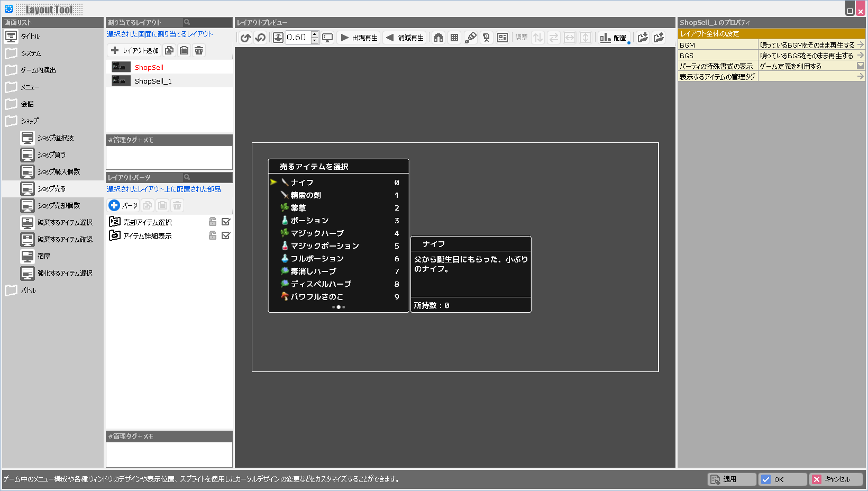The image size is (868, 491).
Task: Expand the BGM setting arrow
Action: pos(860,45)
